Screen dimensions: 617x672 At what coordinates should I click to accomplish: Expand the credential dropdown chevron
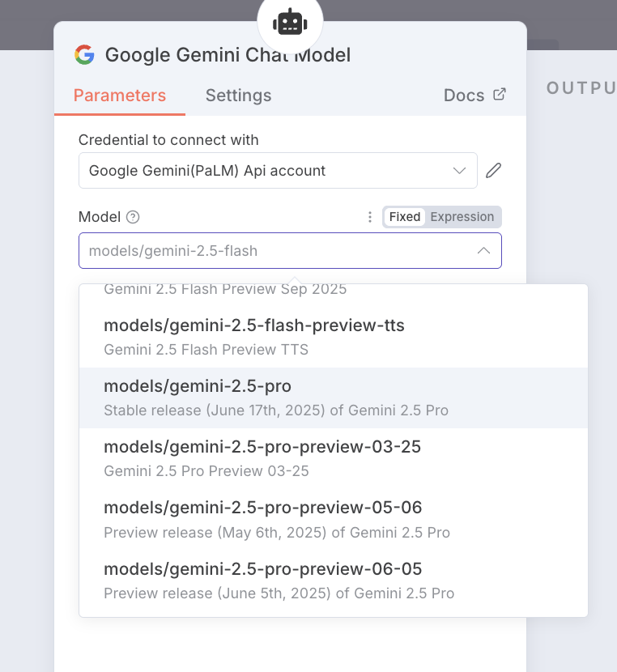[x=460, y=171]
